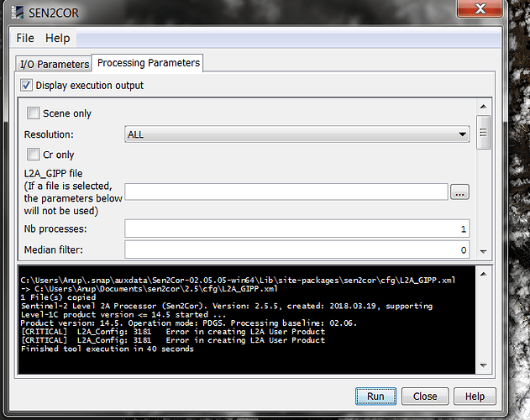Click parameters panel scrollbar up arrow
Viewport: 530px width, 420px height.
coord(483,107)
